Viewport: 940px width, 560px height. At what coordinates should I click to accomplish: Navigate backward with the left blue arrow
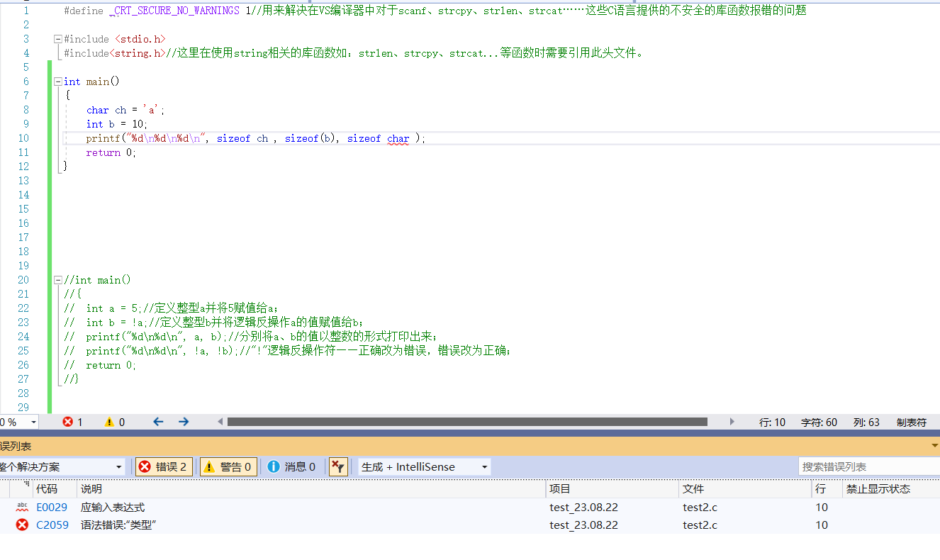158,422
